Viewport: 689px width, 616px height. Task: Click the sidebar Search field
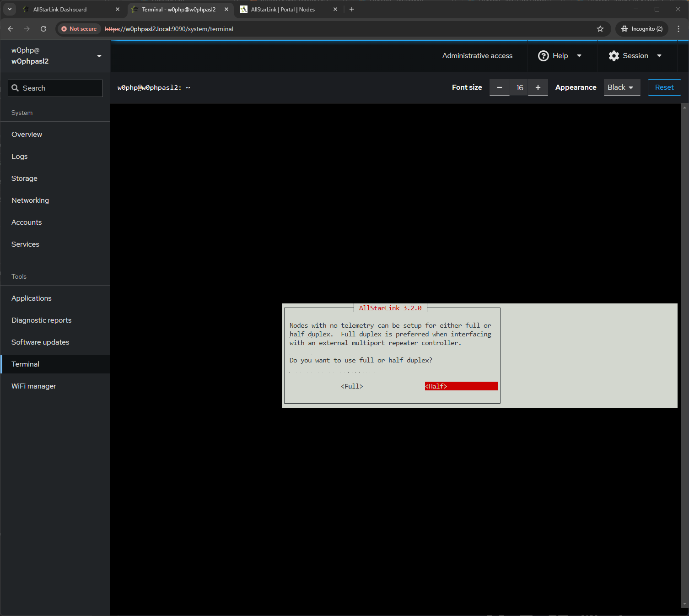[x=55, y=88]
